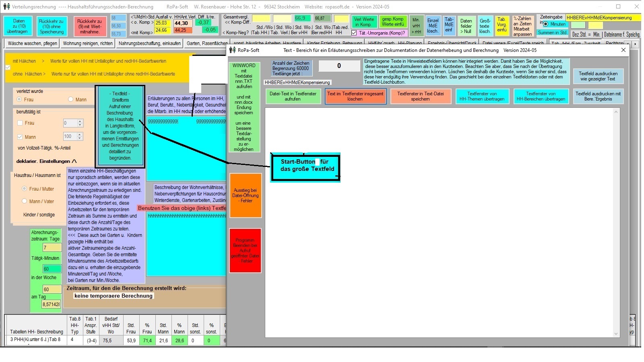Increase the Frau percentage spinner showing 0

click(x=80, y=121)
